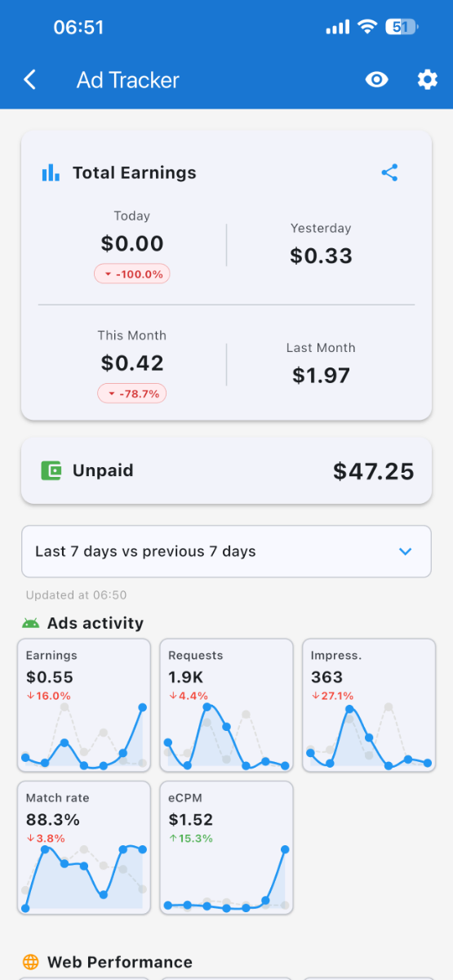453x980 pixels.
Task: Open the Last 7 days period dropdown
Action: tap(226, 551)
